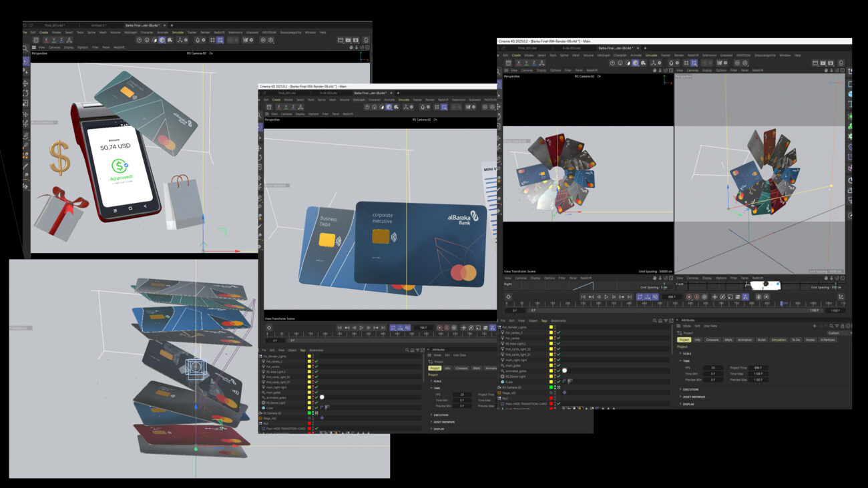This screenshot has width=868, height=488.
Task: Toggle RS Dome Light checkmark in fanned-cards window
Action: 558,376
